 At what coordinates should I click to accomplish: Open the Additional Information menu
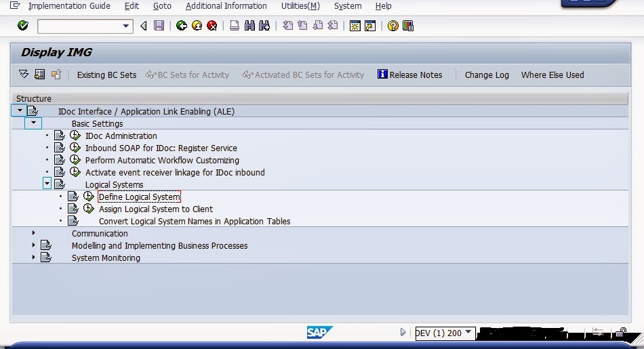[x=226, y=5]
